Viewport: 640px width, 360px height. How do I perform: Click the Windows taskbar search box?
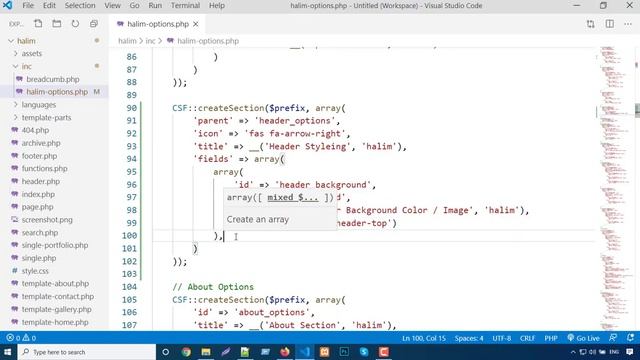[87, 352]
